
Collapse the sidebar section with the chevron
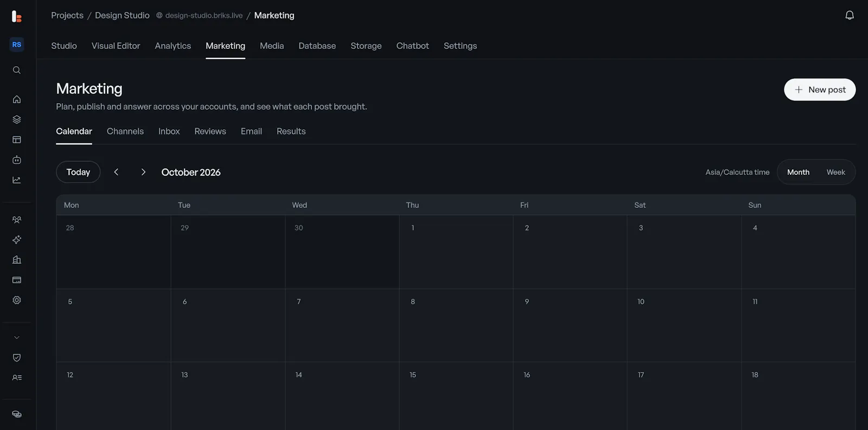coord(17,337)
